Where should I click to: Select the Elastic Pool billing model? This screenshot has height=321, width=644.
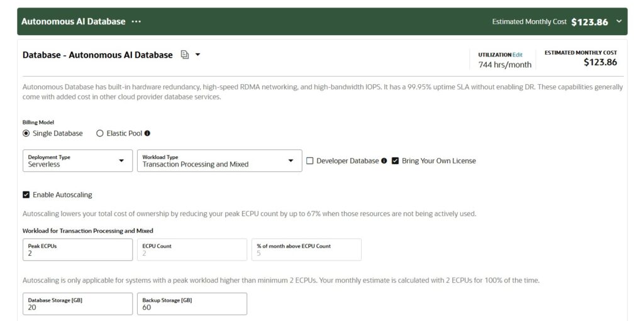(100, 133)
